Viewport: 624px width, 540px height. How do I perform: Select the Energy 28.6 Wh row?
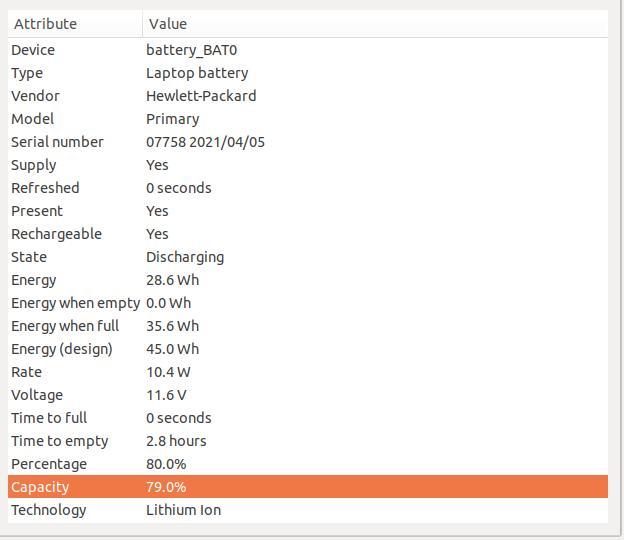click(x=308, y=280)
